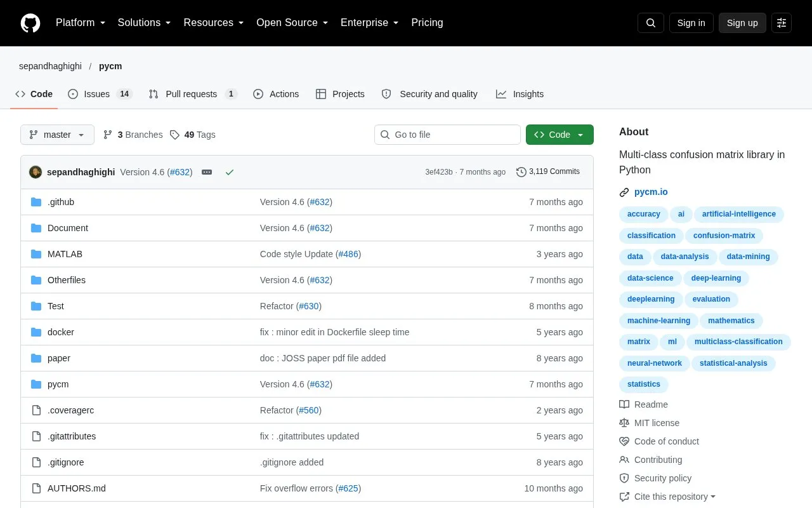812x508 pixels.
Task: Switch to the Pull requests tab
Action: (x=193, y=94)
